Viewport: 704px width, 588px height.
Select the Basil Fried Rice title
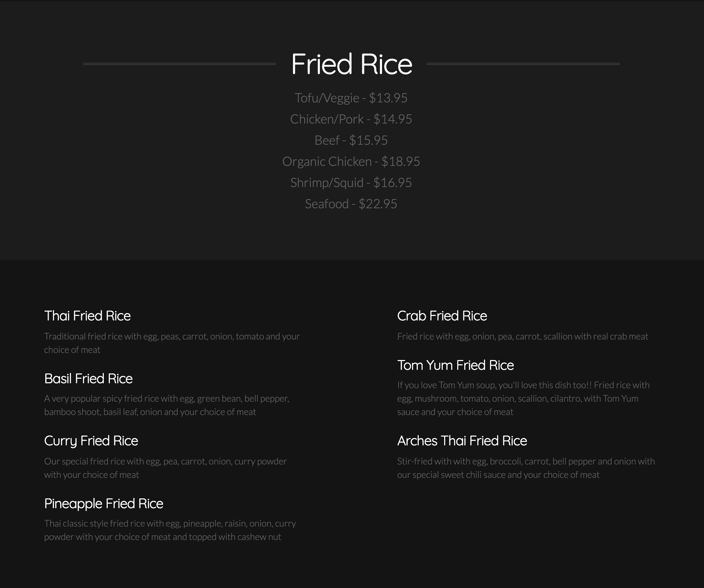(88, 379)
